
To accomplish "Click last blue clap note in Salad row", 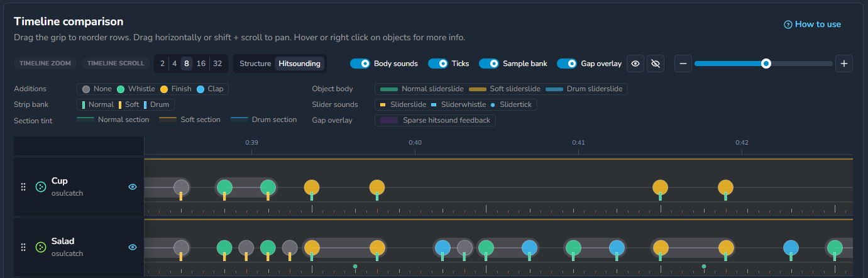I will [791, 247].
